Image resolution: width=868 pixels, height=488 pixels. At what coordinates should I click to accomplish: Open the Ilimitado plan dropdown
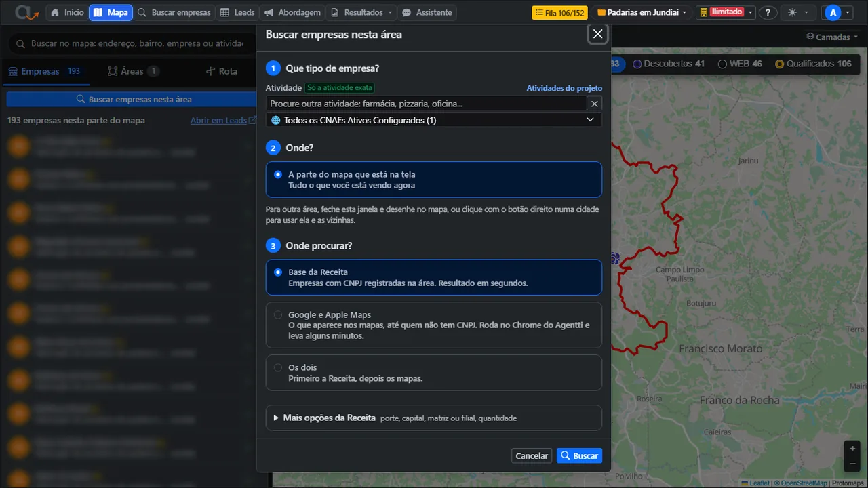click(x=726, y=12)
